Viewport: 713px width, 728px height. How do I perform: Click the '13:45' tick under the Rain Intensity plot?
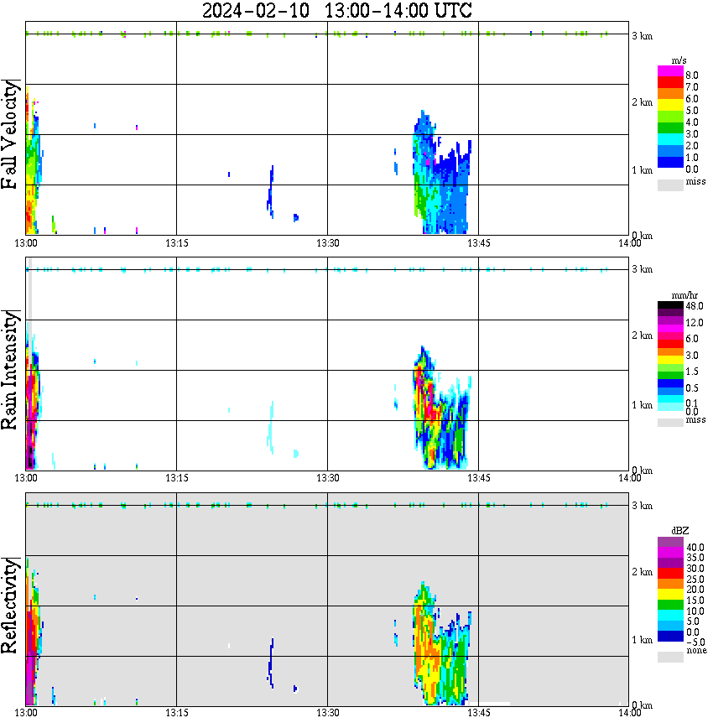[478, 478]
